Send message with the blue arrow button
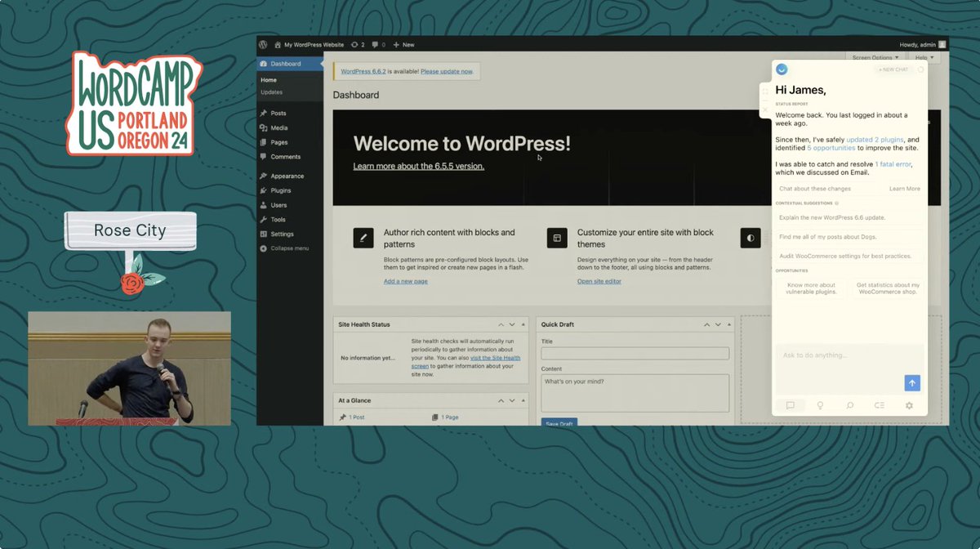 point(912,383)
